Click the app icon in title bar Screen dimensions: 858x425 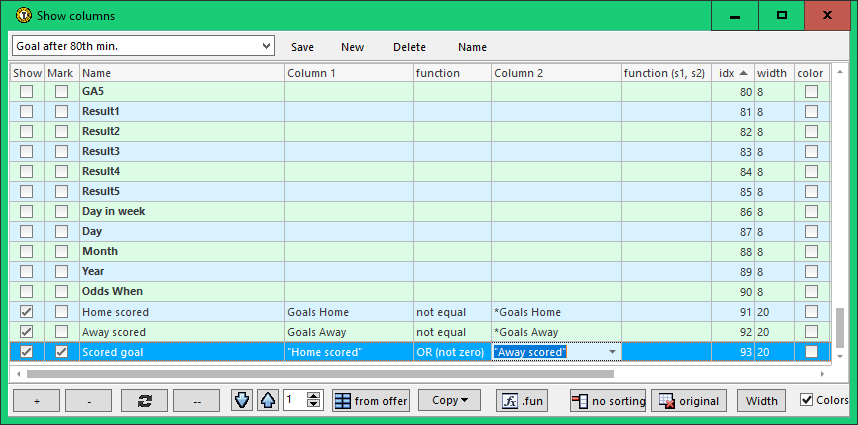click(x=22, y=16)
